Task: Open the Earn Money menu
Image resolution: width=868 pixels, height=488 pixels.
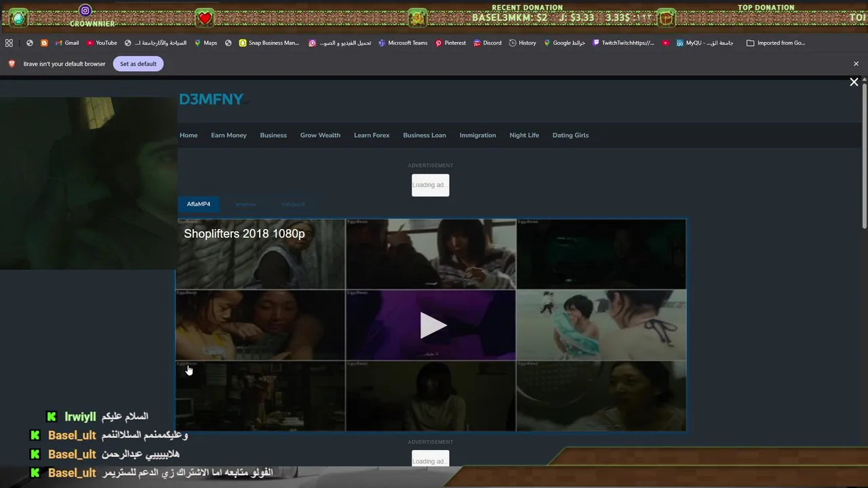Action: point(229,135)
